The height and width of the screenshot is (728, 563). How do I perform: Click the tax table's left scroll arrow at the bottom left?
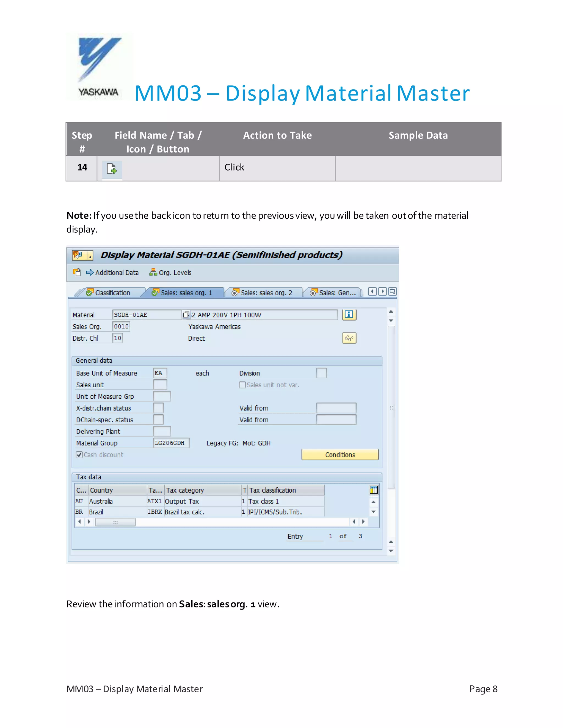(79, 522)
